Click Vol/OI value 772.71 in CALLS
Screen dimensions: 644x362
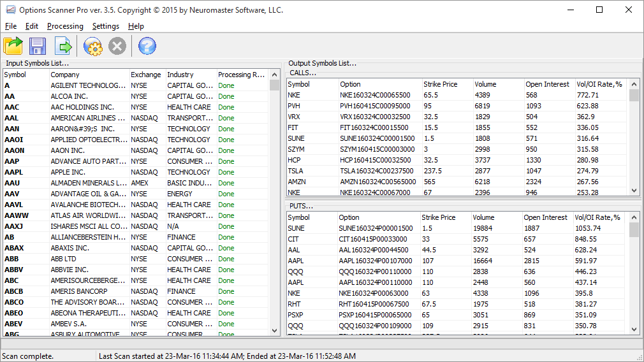(588, 95)
